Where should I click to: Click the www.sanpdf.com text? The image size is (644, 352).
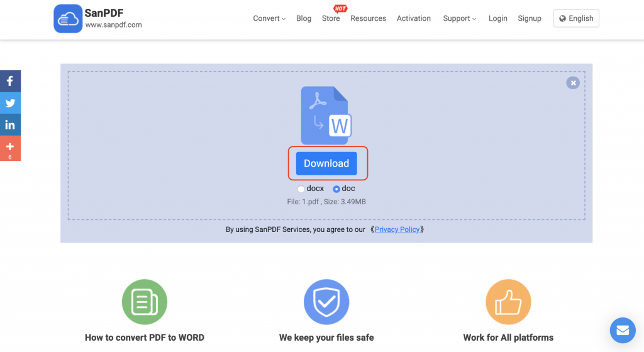[113, 25]
